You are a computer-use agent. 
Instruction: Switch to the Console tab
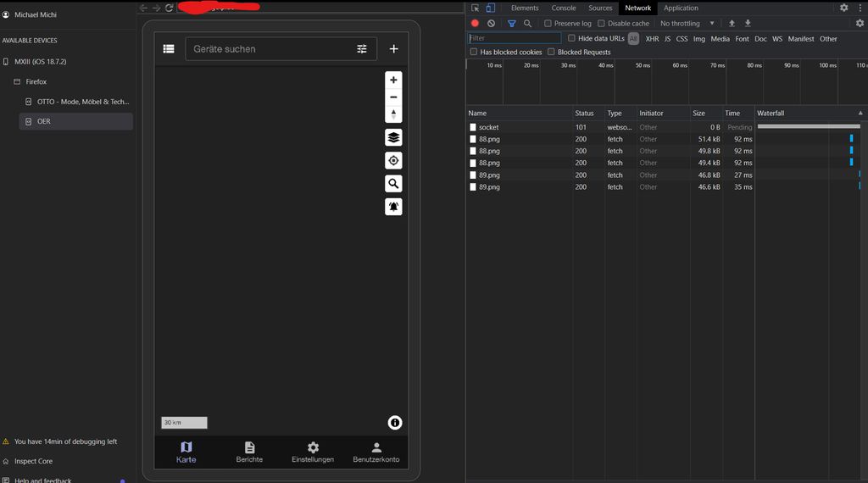point(564,8)
